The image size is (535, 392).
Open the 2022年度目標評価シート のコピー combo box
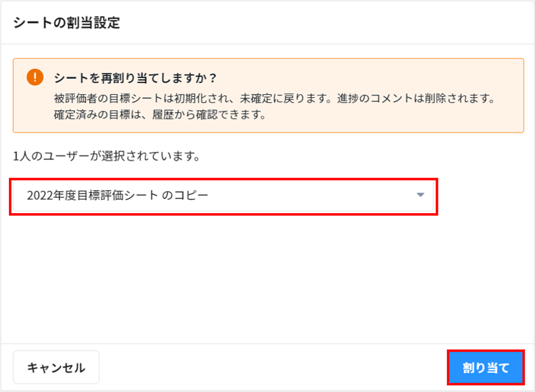(x=224, y=195)
